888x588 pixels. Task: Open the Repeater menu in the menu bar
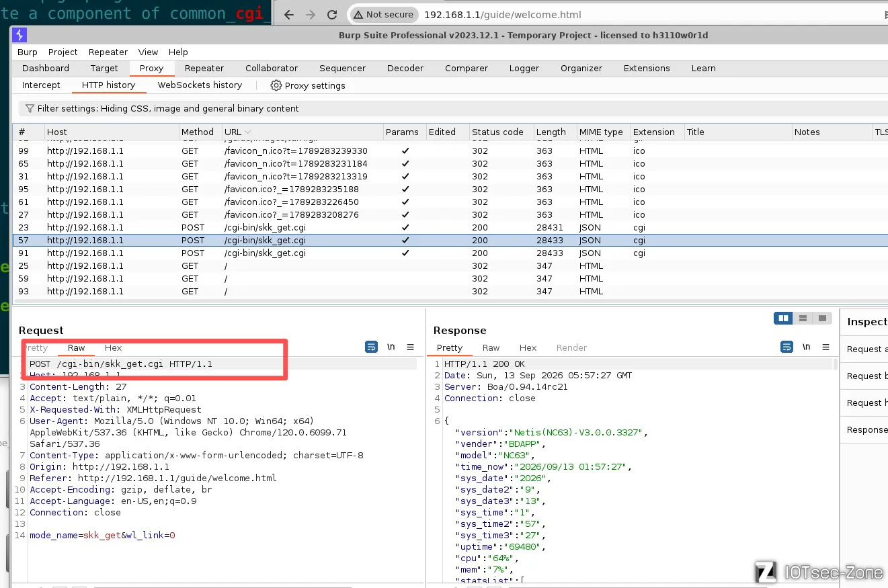[x=108, y=52]
